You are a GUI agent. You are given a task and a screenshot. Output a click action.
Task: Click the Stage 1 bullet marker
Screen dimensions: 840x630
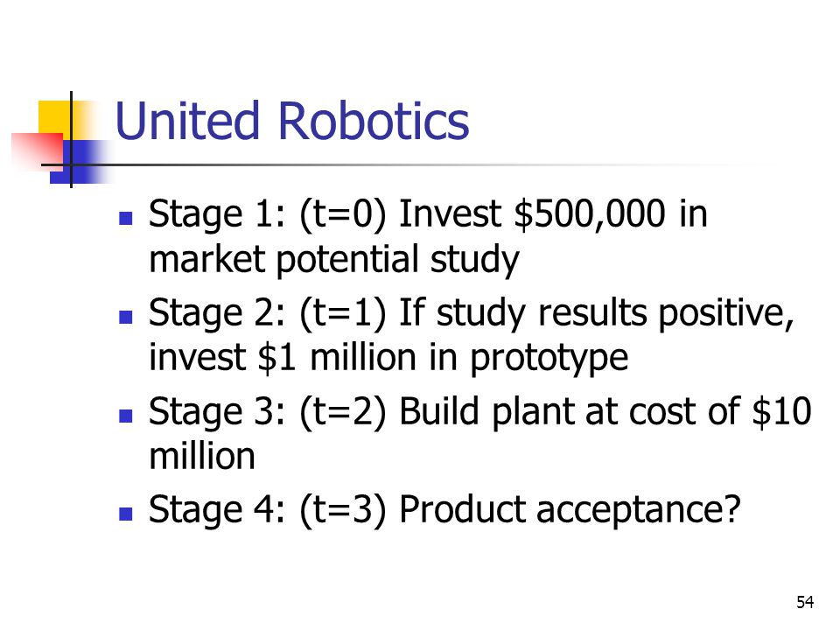point(125,218)
